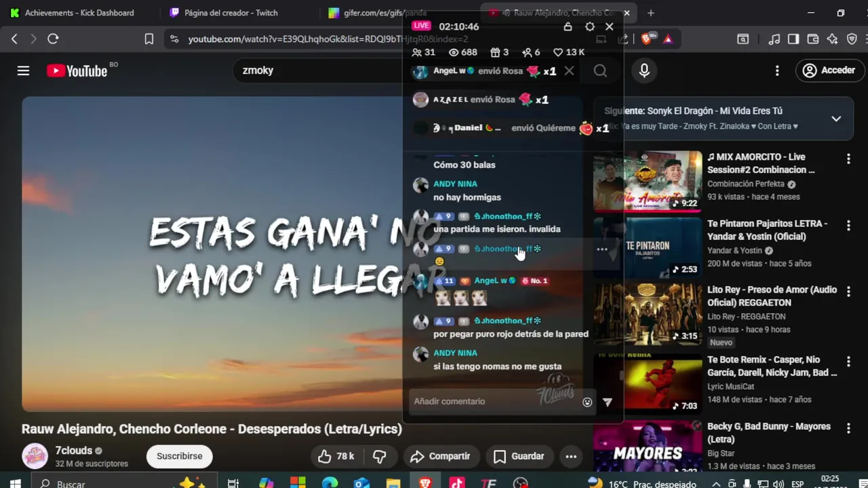Switch to the Página del creador - Twitch tab

coord(231,13)
